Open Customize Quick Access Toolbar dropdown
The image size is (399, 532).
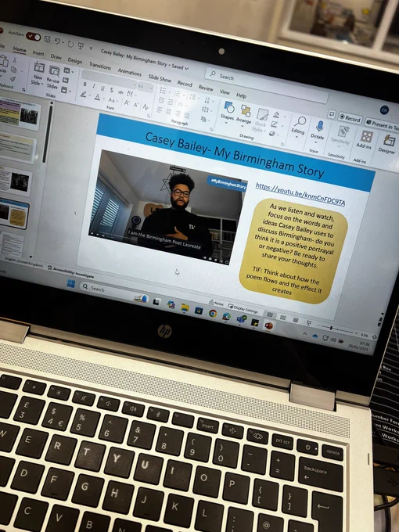coord(91,48)
